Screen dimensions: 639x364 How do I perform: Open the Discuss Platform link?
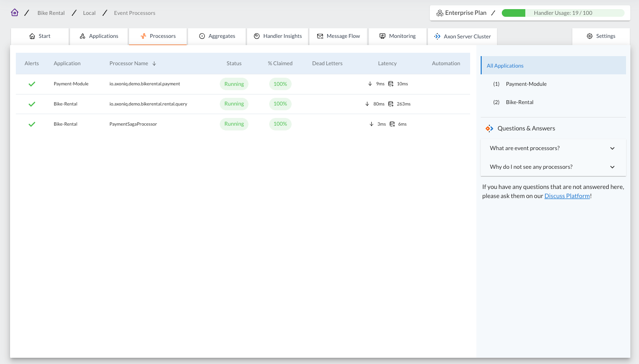click(567, 196)
